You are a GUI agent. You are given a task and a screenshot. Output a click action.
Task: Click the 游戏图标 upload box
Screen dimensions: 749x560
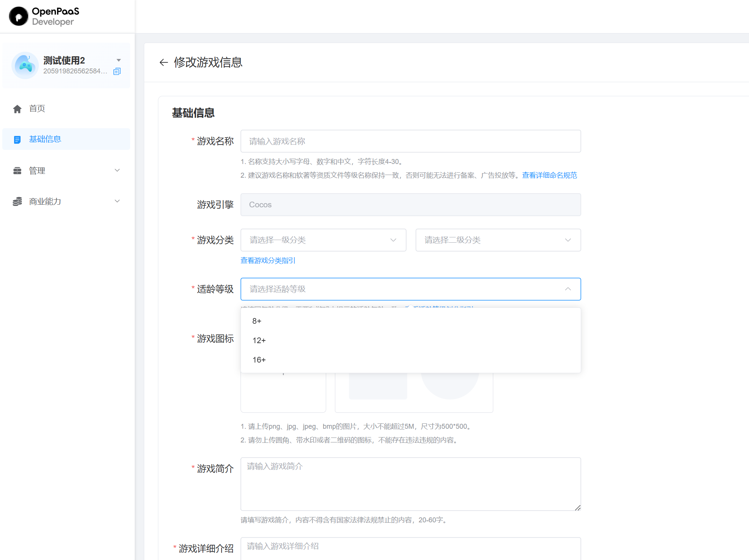click(x=283, y=393)
